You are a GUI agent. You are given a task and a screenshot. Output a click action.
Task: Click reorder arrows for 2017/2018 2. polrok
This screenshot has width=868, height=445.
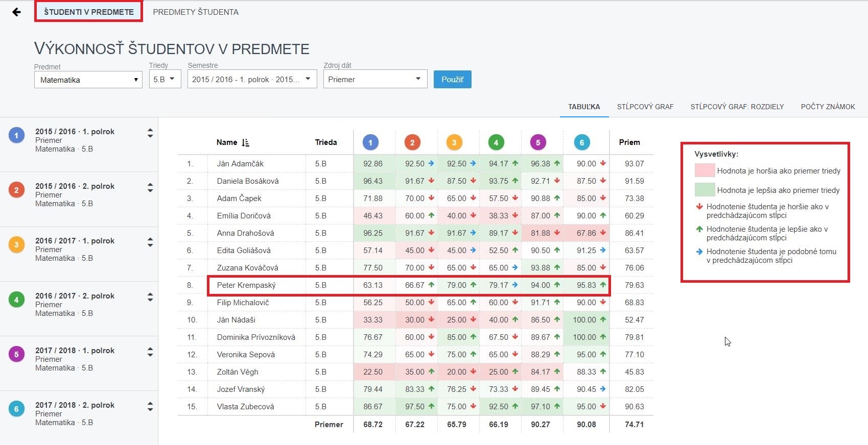(150, 407)
